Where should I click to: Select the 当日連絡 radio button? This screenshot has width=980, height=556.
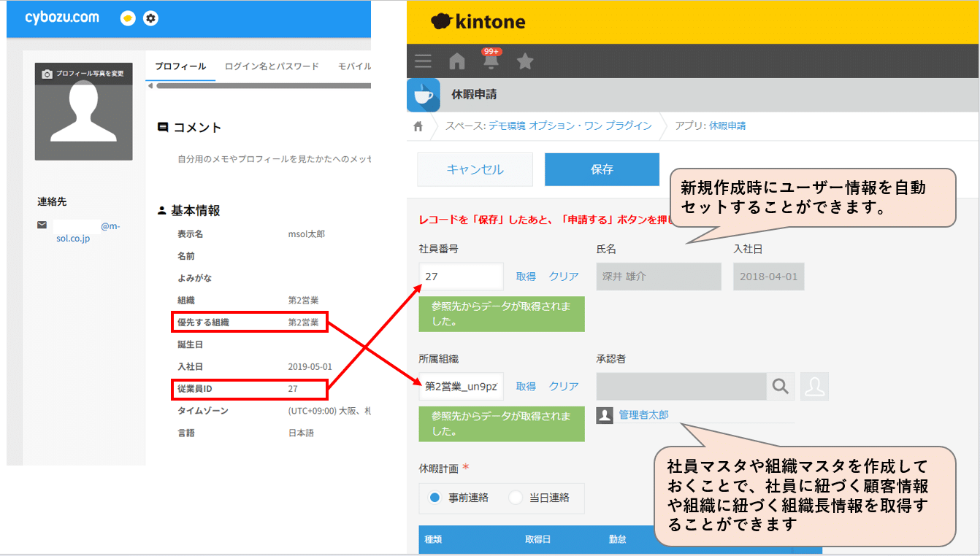click(x=516, y=498)
